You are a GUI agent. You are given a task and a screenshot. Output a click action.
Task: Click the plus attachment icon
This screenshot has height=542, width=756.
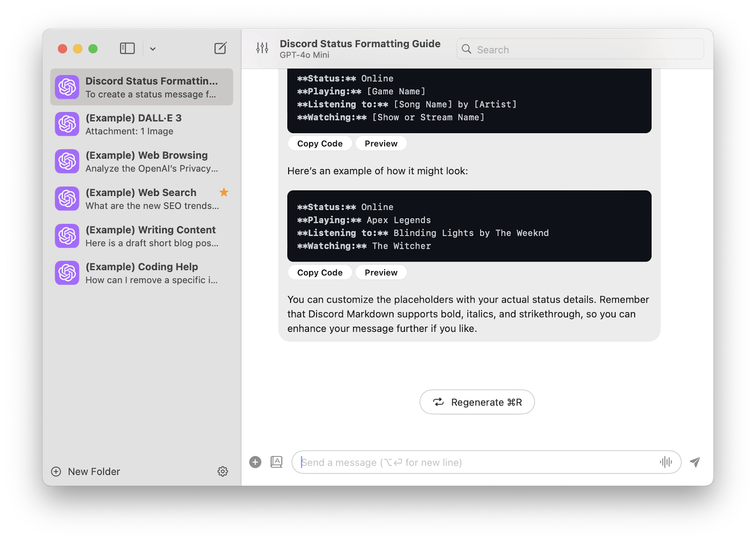pos(255,462)
